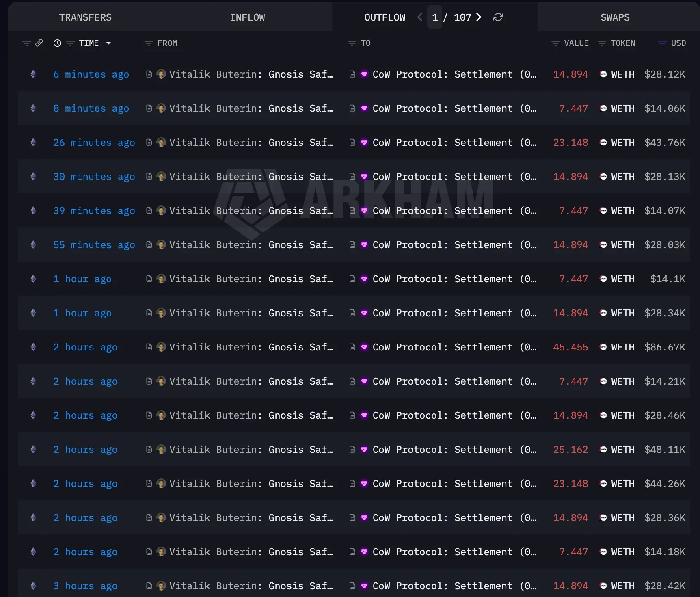
Task: Open the USD column filter
Action: click(x=662, y=43)
